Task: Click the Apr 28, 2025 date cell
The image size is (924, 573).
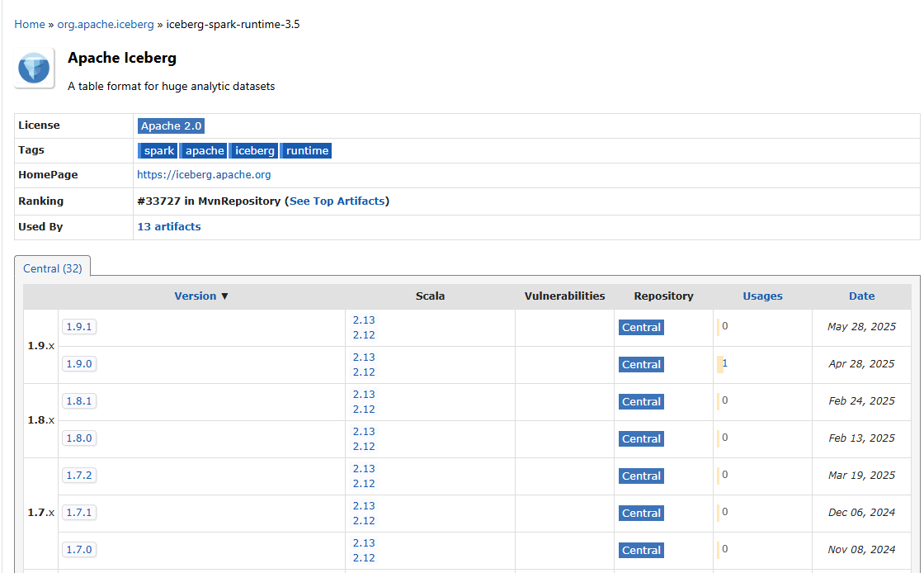Action: [861, 364]
